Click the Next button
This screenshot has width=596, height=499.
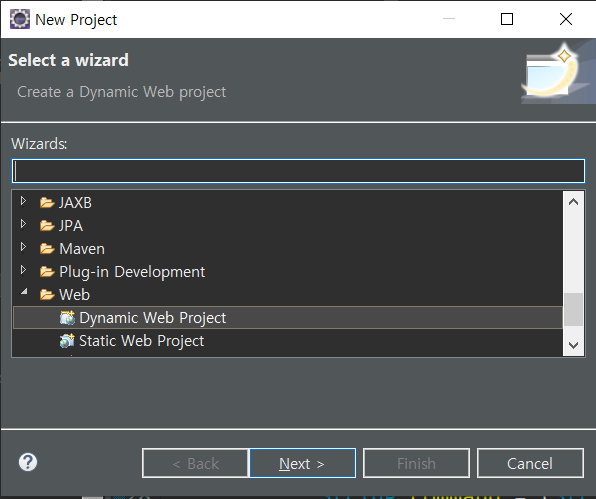(x=303, y=463)
